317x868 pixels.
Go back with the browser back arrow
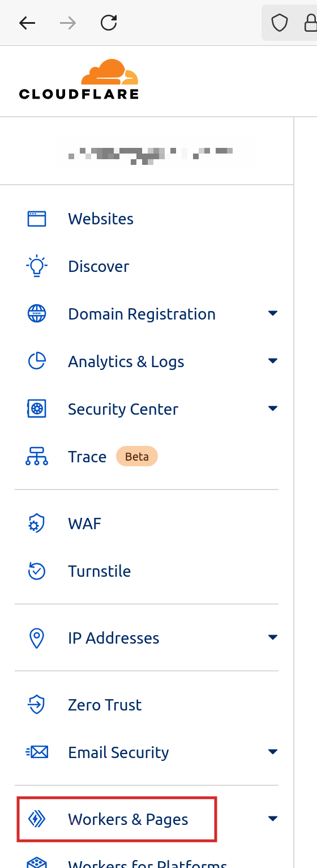pyautogui.click(x=27, y=23)
